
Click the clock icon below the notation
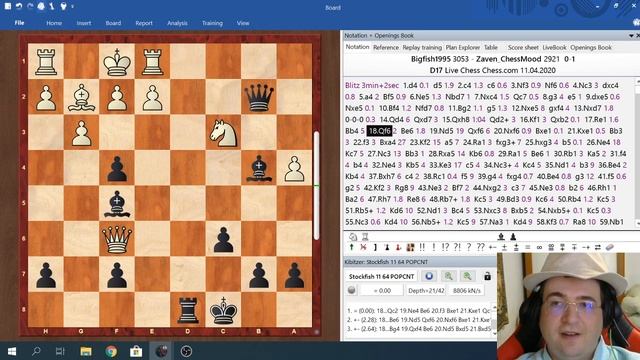353,237
